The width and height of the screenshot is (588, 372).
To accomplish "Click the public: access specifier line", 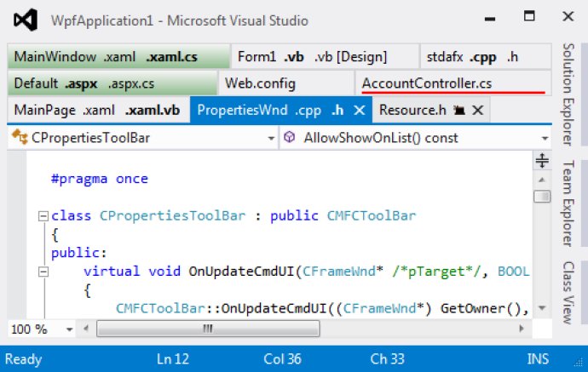I will [79, 253].
